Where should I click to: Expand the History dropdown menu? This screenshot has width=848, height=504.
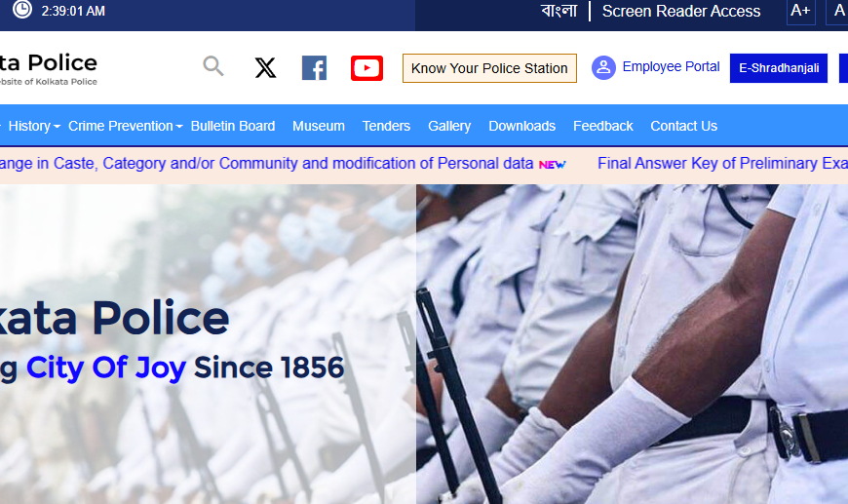(34, 126)
